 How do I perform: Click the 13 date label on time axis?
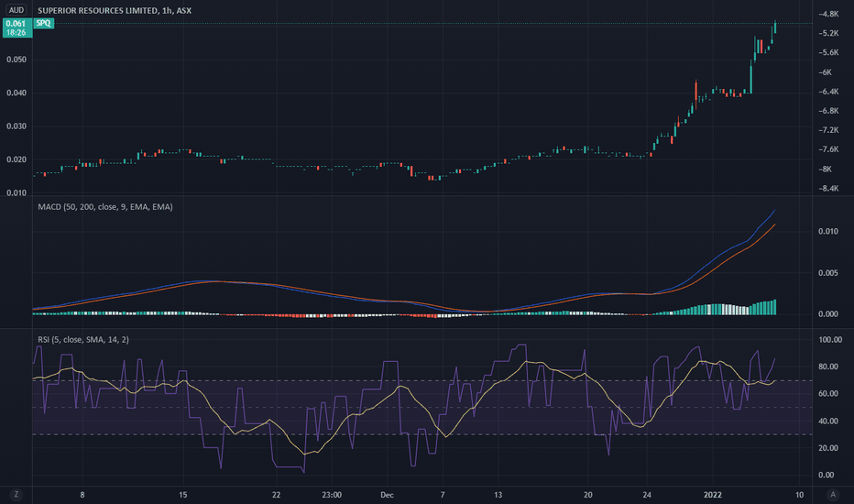click(x=498, y=495)
